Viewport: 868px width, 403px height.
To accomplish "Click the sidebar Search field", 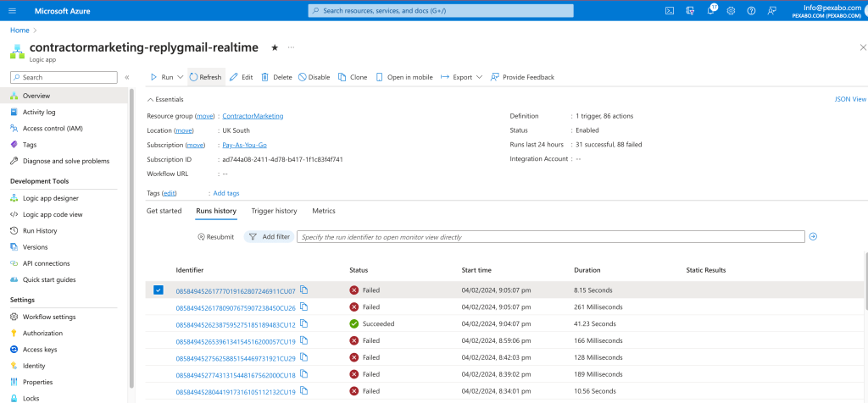I will coord(64,77).
